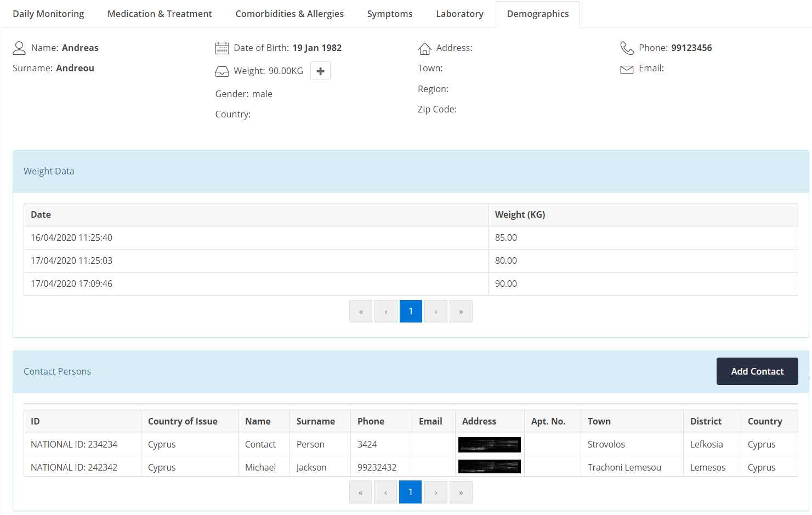The image size is (812, 515).
Task: Click the house icon beside Address
Action: 424,49
